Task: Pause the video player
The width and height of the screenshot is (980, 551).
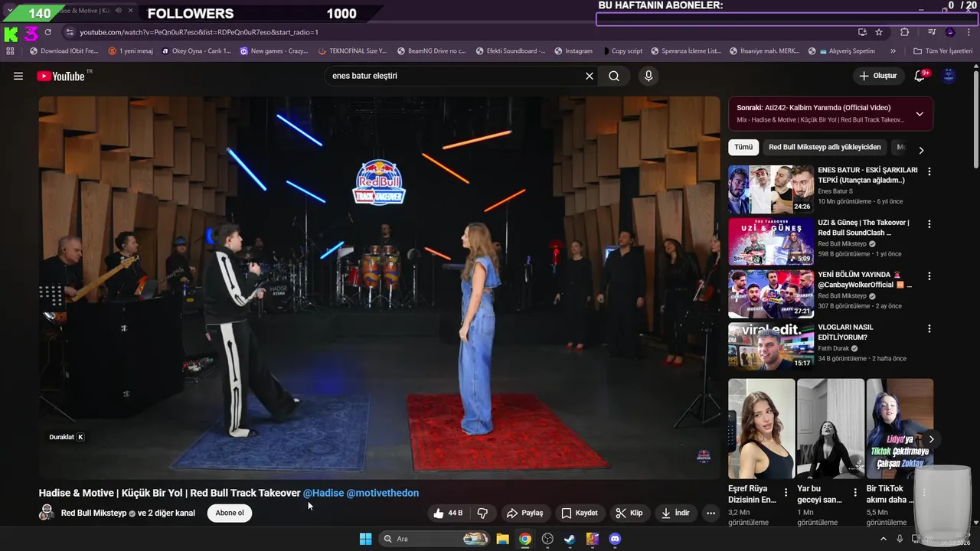Action: (380, 287)
